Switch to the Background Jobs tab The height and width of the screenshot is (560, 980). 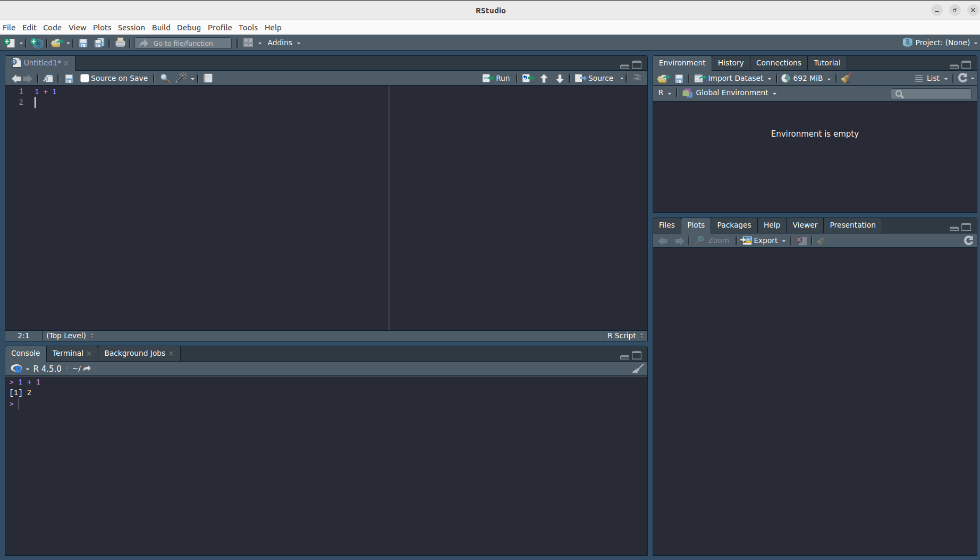(134, 353)
